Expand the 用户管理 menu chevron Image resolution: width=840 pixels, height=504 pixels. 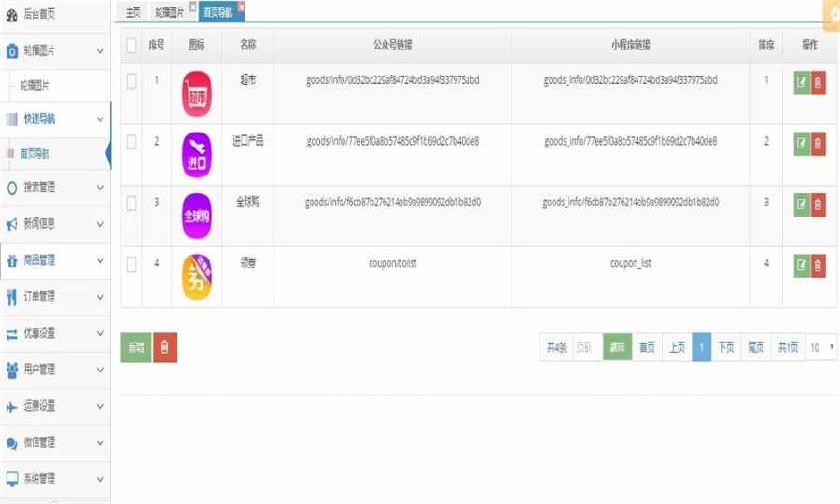click(100, 370)
